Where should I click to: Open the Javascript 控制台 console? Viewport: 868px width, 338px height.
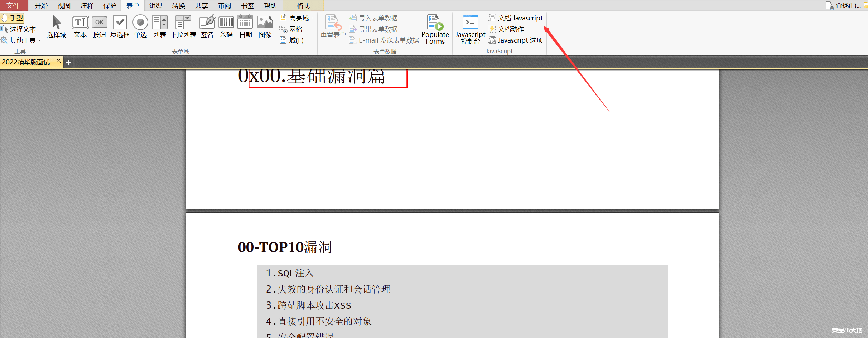pyautogui.click(x=470, y=29)
